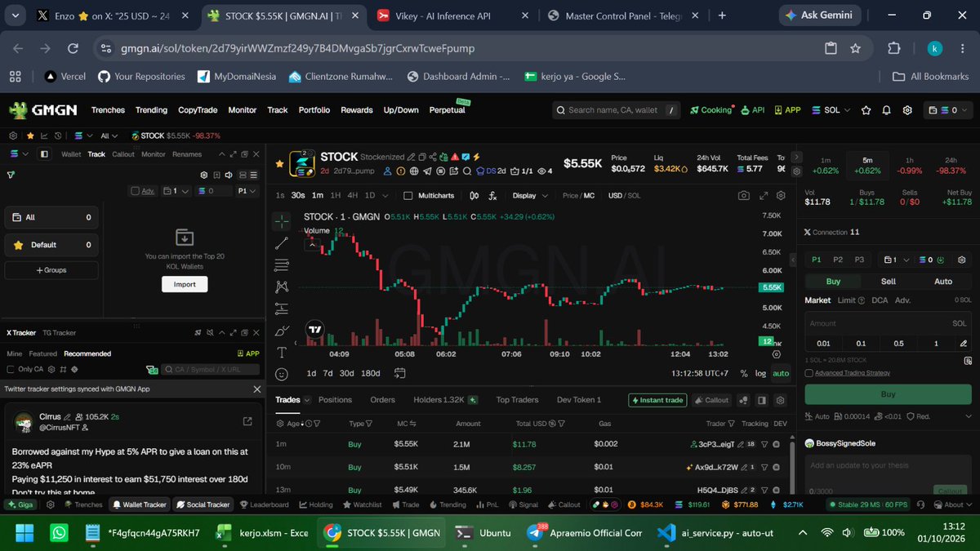Mute wallet tracker sound speaker icon
Viewport: 980px width, 551px height.
pyautogui.click(x=229, y=175)
